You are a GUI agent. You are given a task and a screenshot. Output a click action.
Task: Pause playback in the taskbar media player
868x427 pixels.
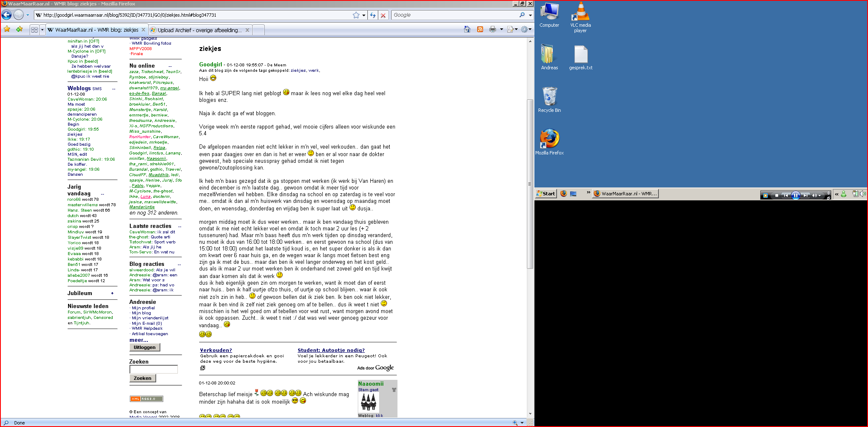(x=796, y=195)
